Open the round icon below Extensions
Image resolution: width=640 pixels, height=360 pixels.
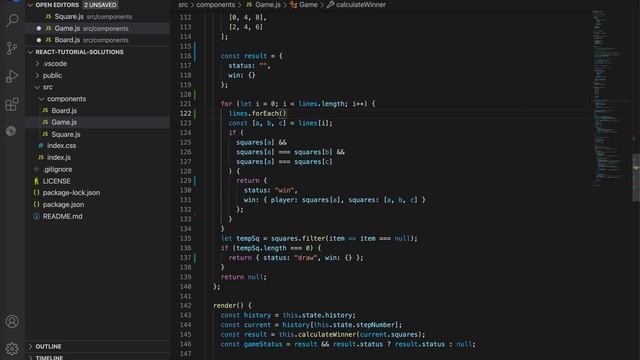coord(11,131)
